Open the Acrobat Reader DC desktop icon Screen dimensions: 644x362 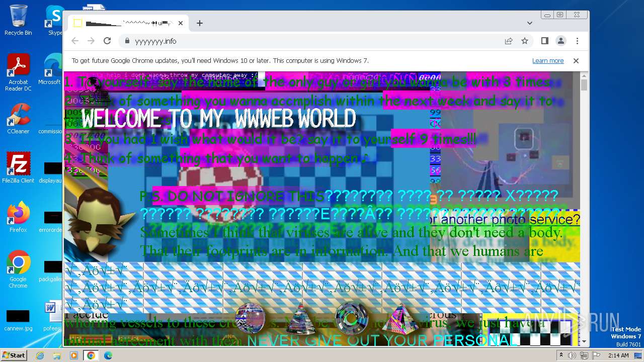(18, 73)
